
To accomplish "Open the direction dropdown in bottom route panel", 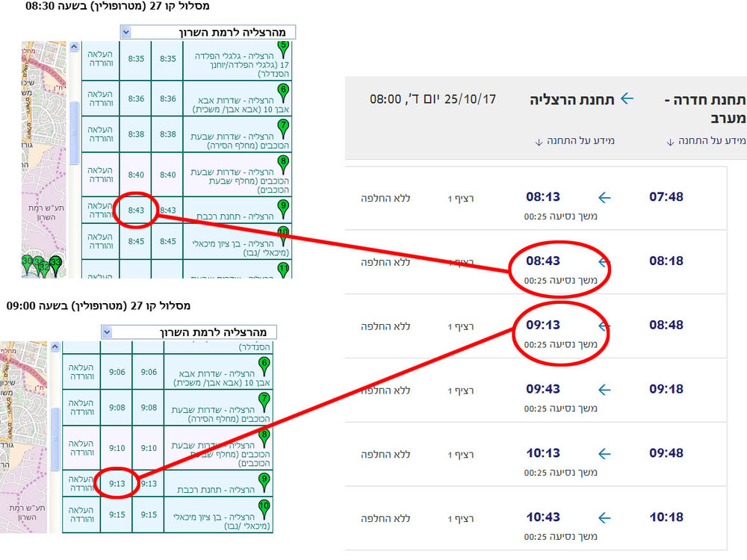I will 107,332.
